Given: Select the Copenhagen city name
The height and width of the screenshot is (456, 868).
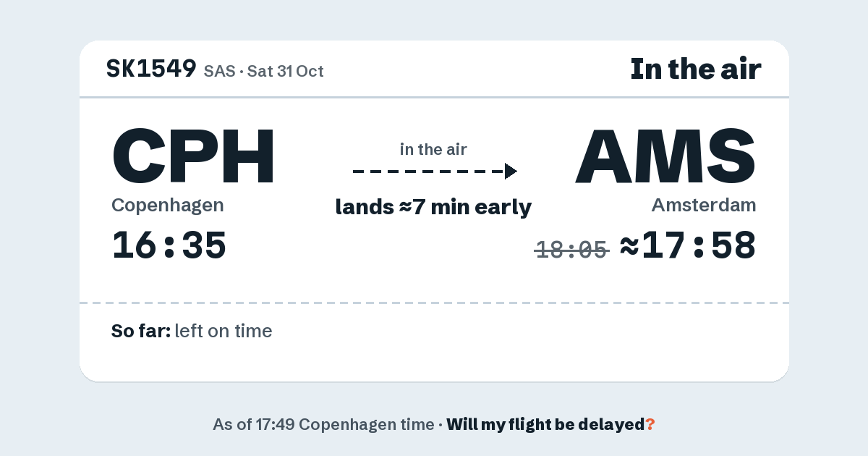Looking at the screenshot, I should pos(168,206).
